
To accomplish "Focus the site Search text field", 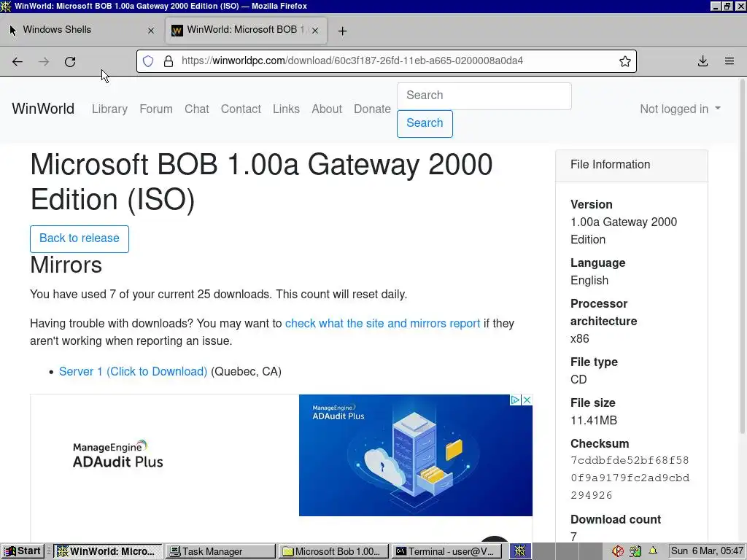I will (x=484, y=96).
